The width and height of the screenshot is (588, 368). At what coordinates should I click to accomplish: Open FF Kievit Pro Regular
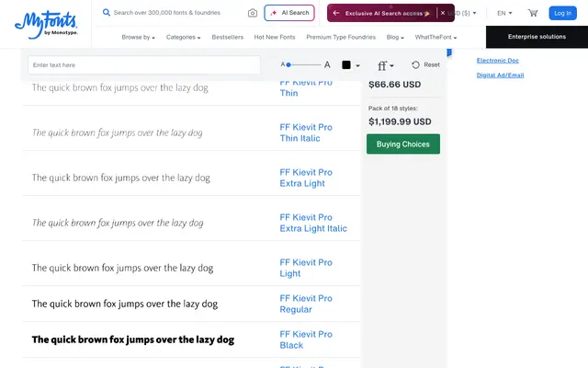pos(306,304)
